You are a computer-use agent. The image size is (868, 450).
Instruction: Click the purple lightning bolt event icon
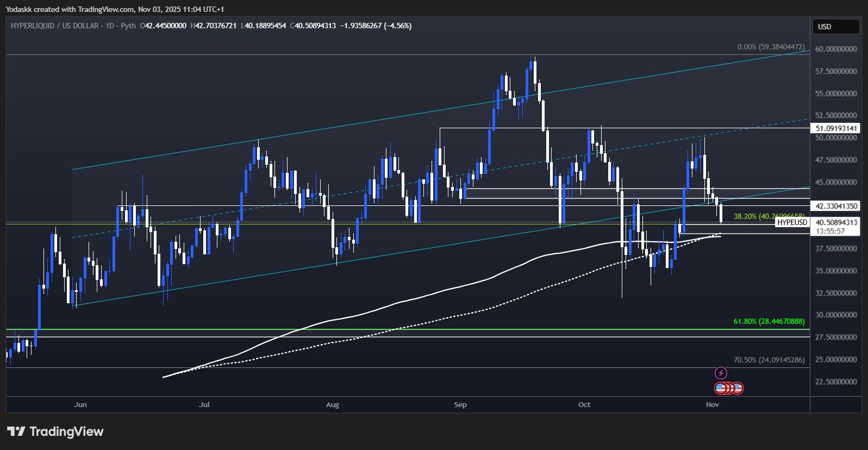coord(720,373)
